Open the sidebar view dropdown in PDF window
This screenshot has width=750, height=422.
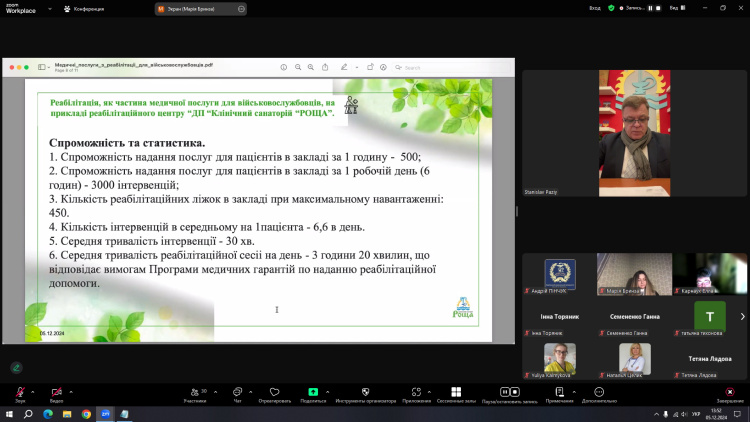click(x=49, y=67)
